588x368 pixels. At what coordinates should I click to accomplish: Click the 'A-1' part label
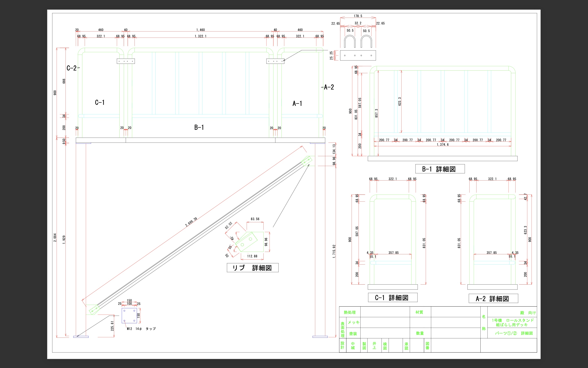[x=297, y=103]
